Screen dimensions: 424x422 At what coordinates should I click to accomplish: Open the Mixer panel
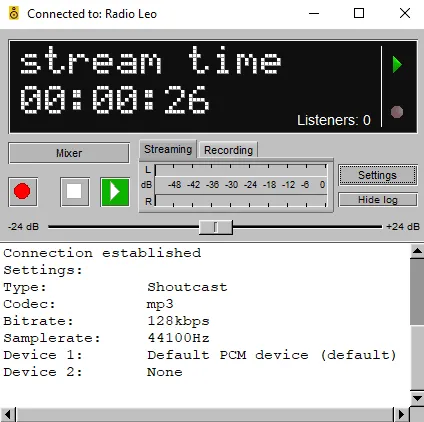click(69, 153)
